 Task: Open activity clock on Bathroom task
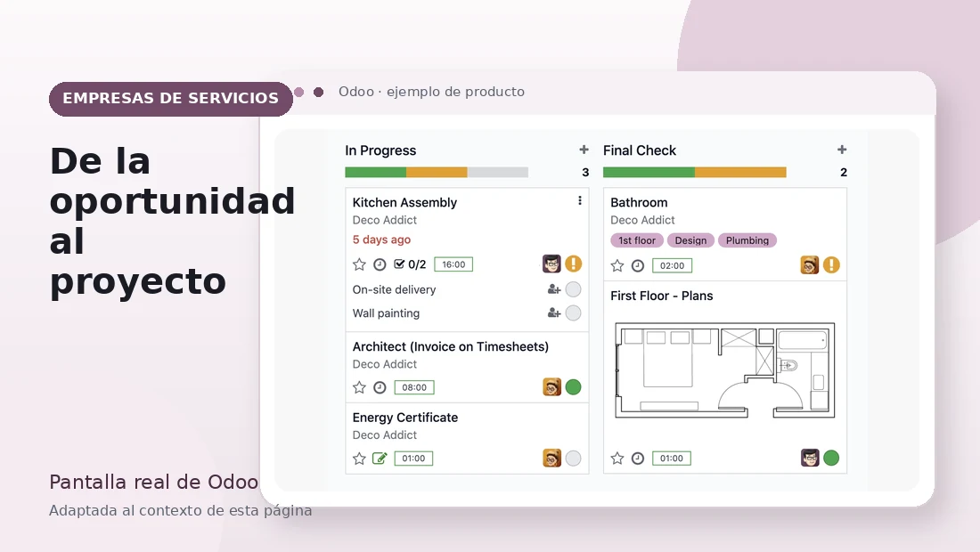pos(638,266)
